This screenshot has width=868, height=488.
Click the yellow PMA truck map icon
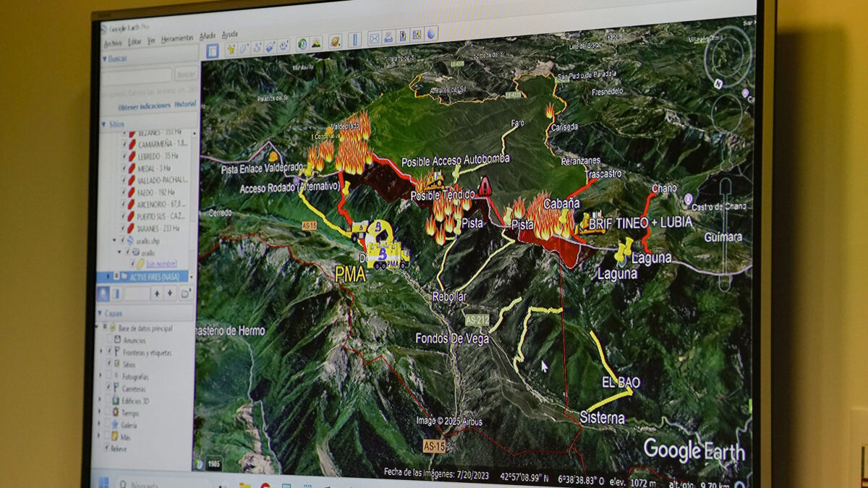(388, 255)
